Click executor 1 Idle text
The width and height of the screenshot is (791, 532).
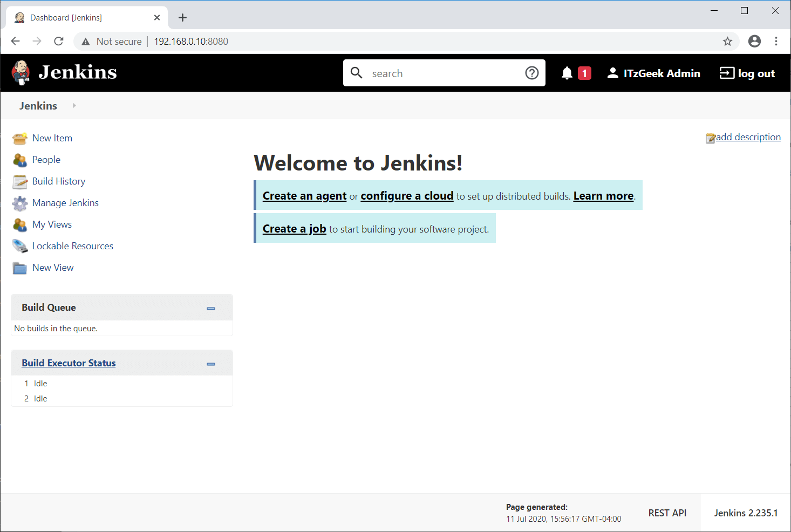(40, 384)
